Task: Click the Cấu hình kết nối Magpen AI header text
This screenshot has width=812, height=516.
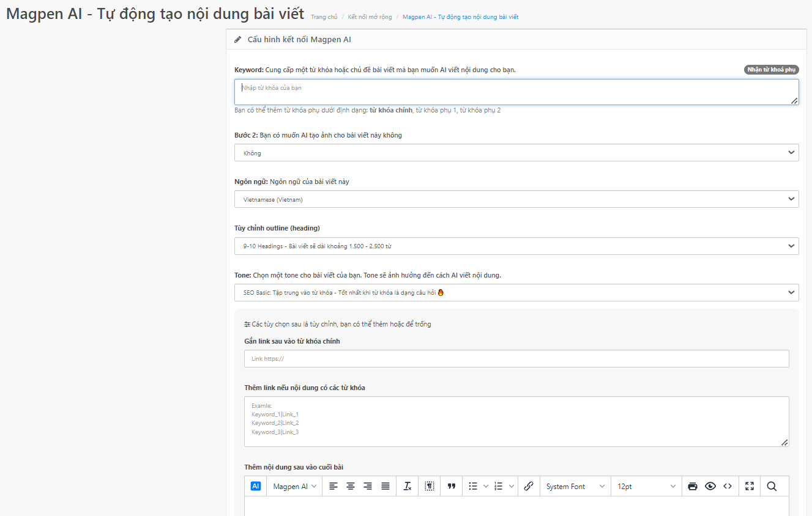Action: (299, 40)
